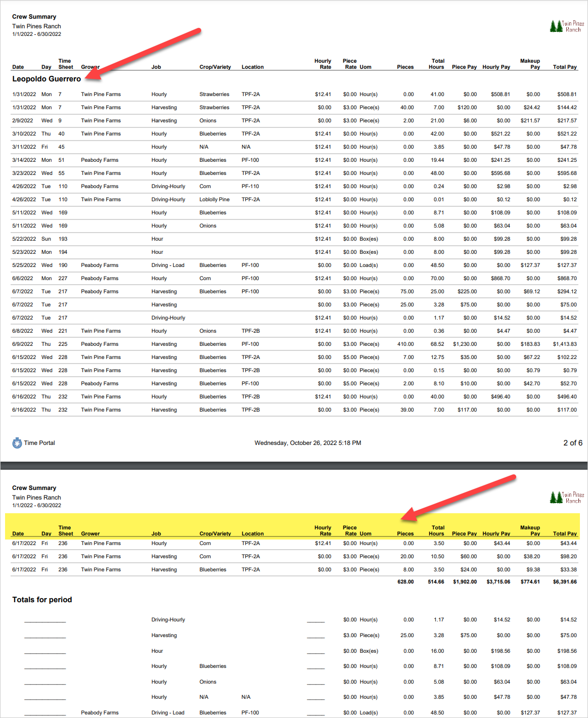Click the Total Pay header in highlighted row
This screenshot has height=718, width=588.
click(x=565, y=533)
